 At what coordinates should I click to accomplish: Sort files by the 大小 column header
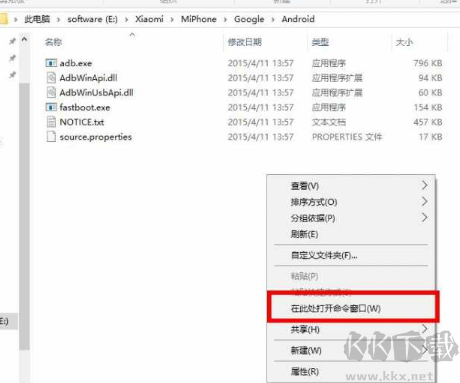[404, 42]
